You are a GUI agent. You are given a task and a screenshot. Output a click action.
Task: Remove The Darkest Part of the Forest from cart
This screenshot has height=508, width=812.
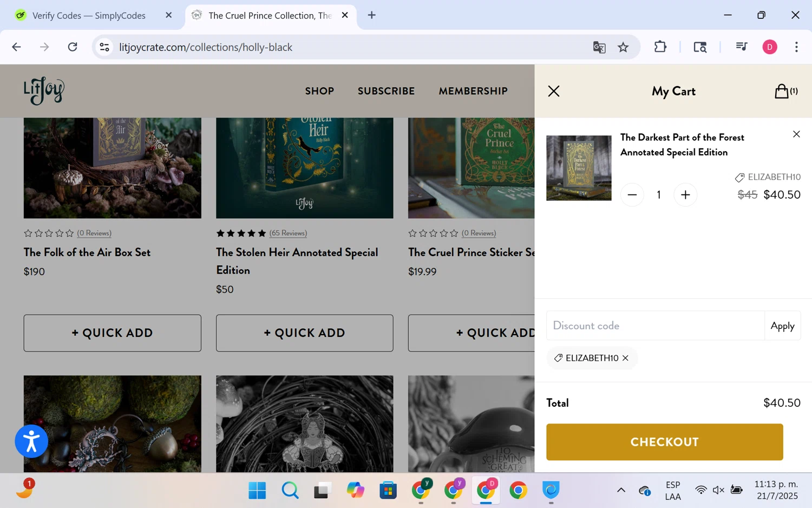[x=796, y=134]
